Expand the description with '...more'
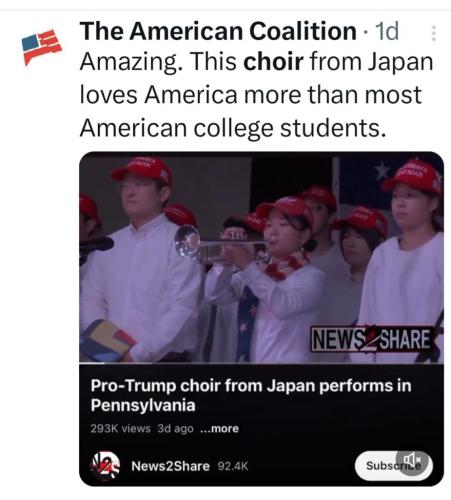The image size is (451, 500). (x=219, y=428)
